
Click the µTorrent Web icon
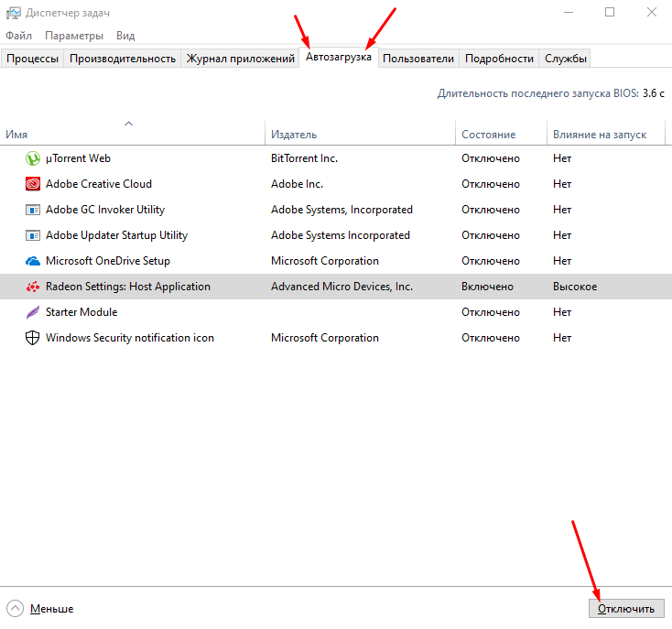click(33, 158)
